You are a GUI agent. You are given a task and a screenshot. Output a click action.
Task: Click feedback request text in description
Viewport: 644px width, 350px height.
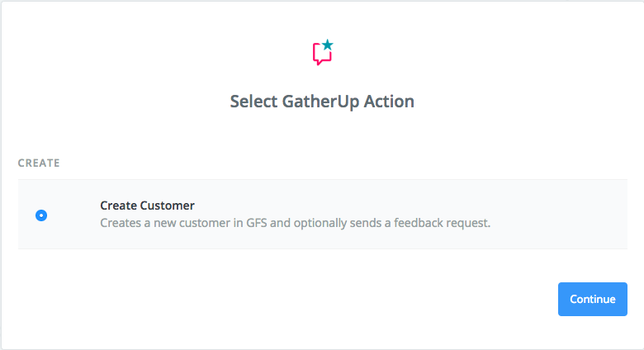442,223
